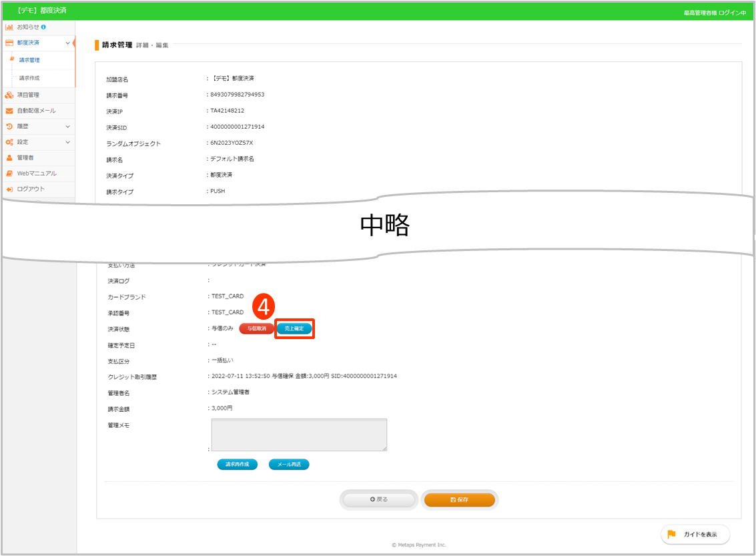Click the Webマニュアル book icon

click(9, 174)
